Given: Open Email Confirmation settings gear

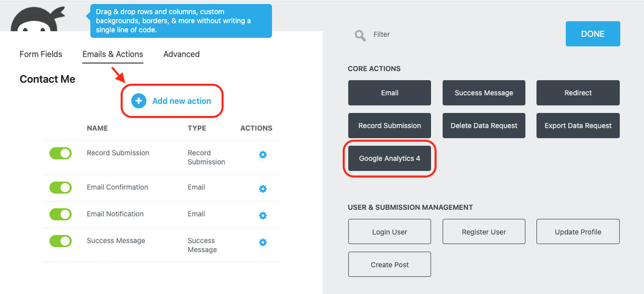Looking at the screenshot, I should [263, 189].
